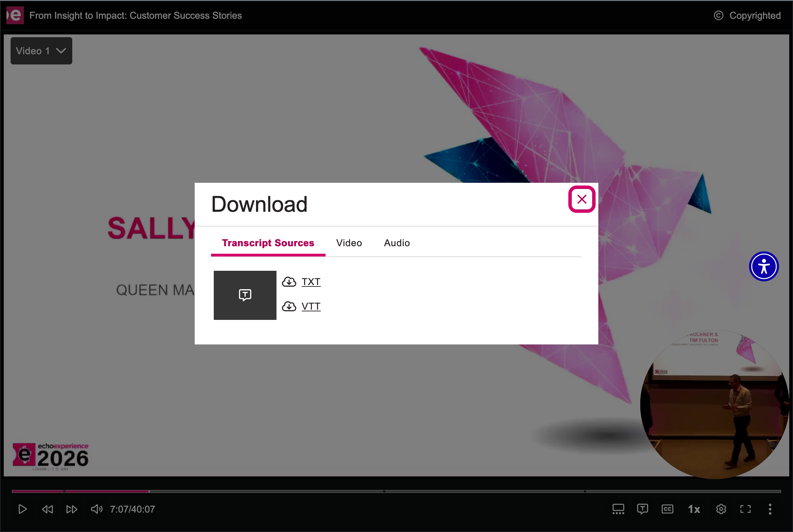Click the transcript thumbnail tile
The width and height of the screenshot is (793, 532).
[x=245, y=295]
